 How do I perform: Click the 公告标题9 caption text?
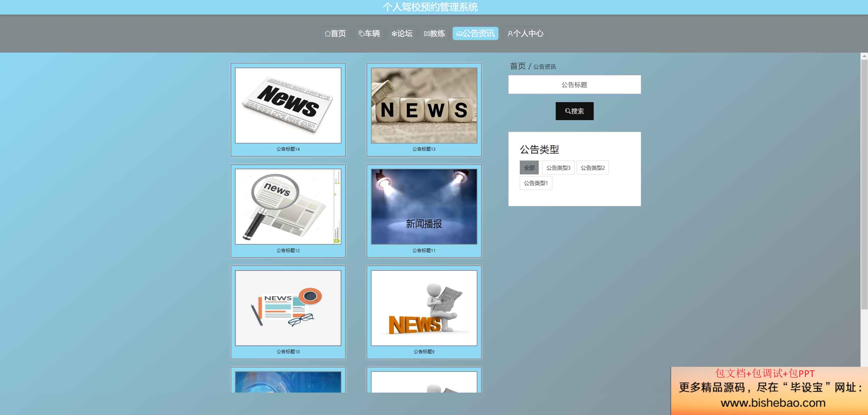point(424,352)
